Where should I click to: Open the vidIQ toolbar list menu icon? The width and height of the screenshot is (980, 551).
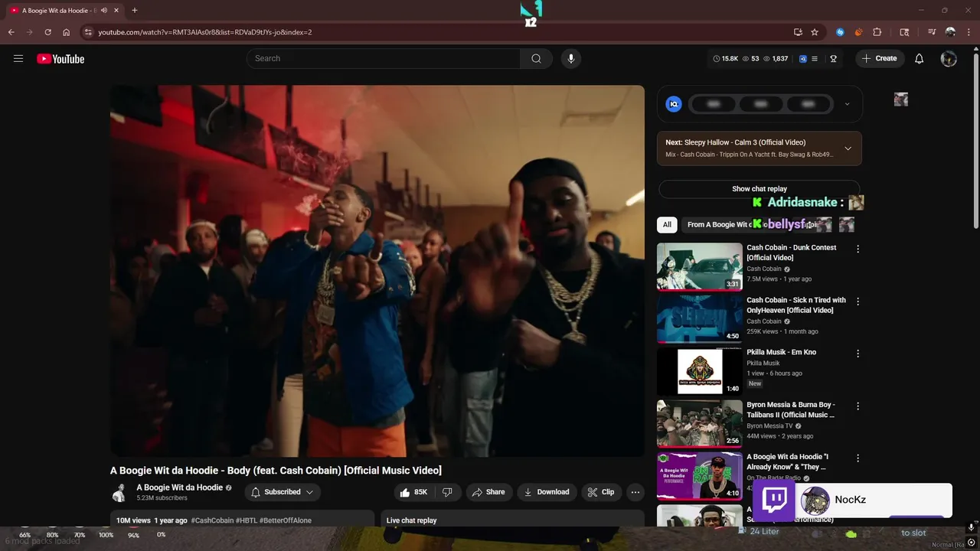(815, 58)
